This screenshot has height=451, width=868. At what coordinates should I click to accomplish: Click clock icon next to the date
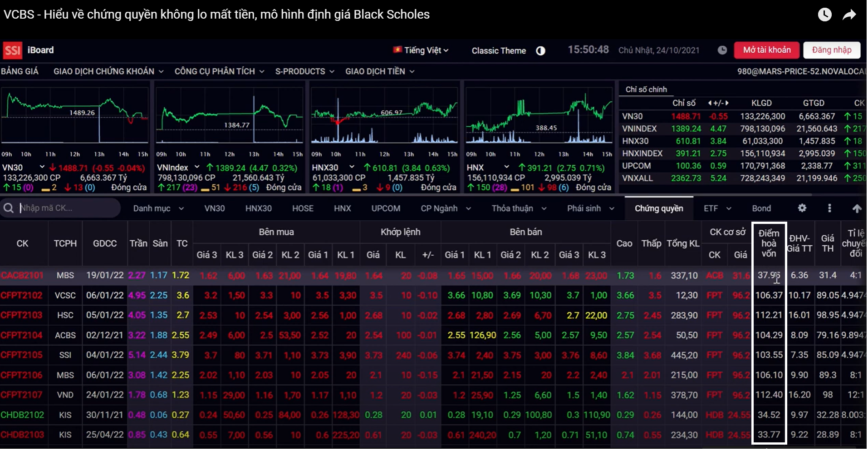point(722,50)
